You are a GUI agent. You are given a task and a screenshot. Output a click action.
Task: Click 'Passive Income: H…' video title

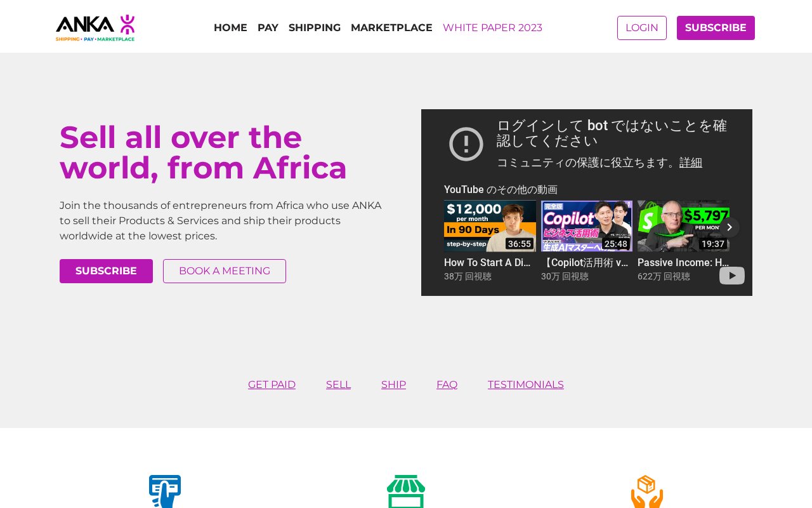(683, 263)
